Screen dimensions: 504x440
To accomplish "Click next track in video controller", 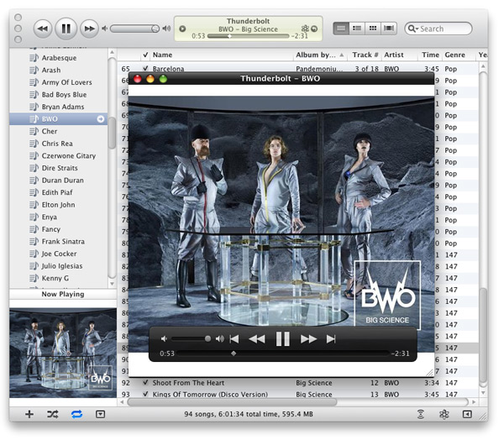I will coord(331,338).
